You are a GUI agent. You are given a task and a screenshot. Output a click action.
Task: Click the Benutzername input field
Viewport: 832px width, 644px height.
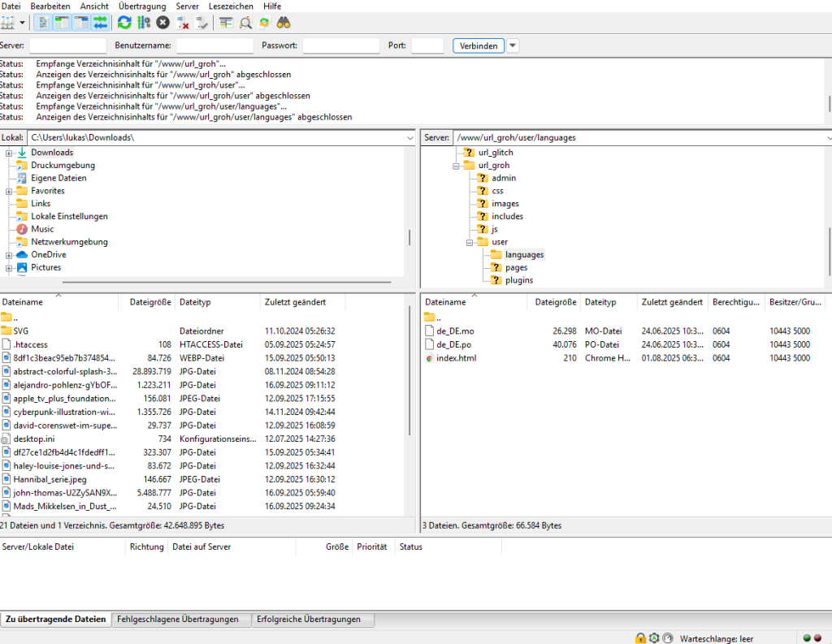point(214,45)
